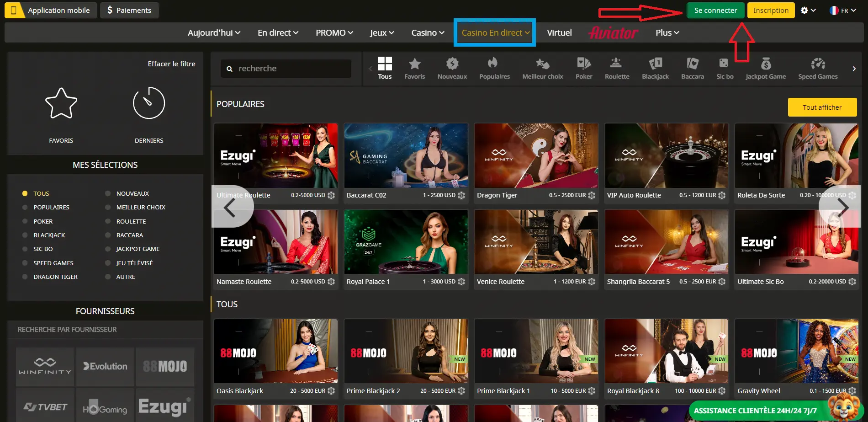Open the Roulette category icon
This screenshot has width=868, height=422.
pyautogui.click(x=617, y=64)
